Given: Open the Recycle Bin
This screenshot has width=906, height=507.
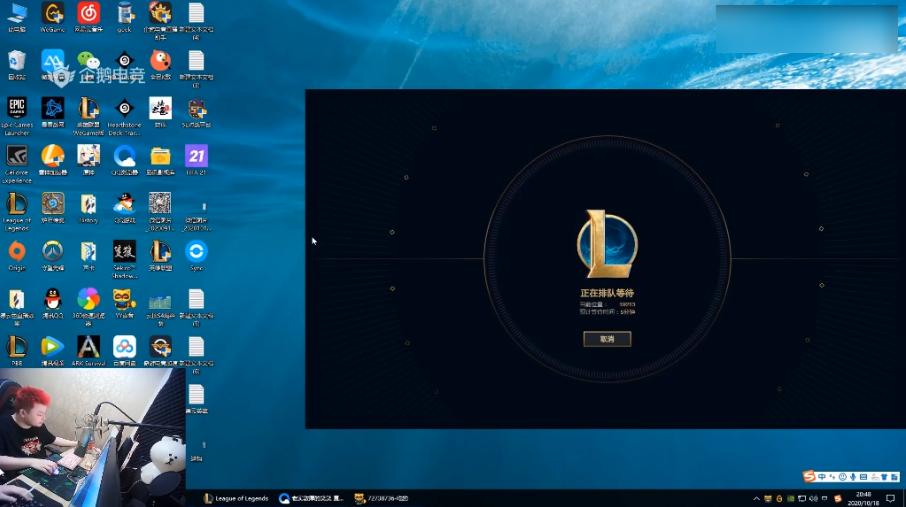Looking at the screenshot, I should click(17, 64).
